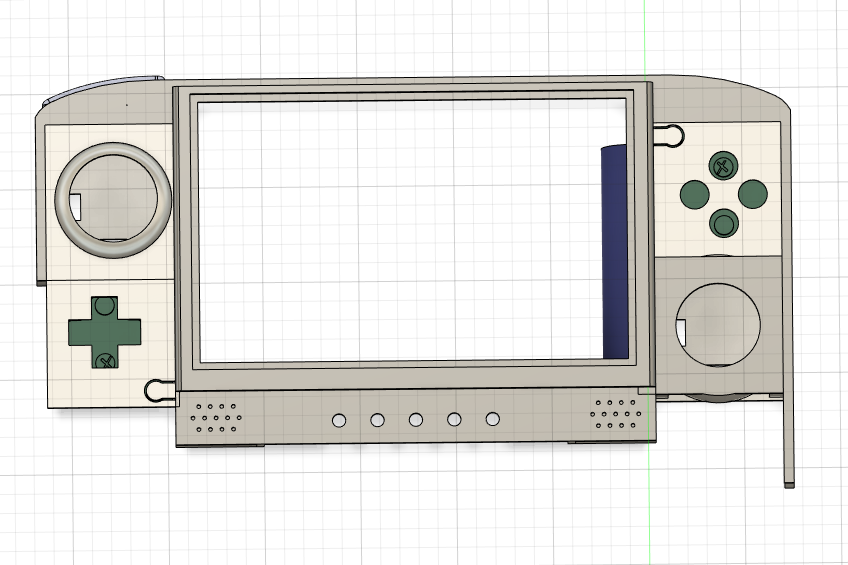Screen dimensions: 848x565
Task: Select the left green face button
Action: (x=694, y=194)
